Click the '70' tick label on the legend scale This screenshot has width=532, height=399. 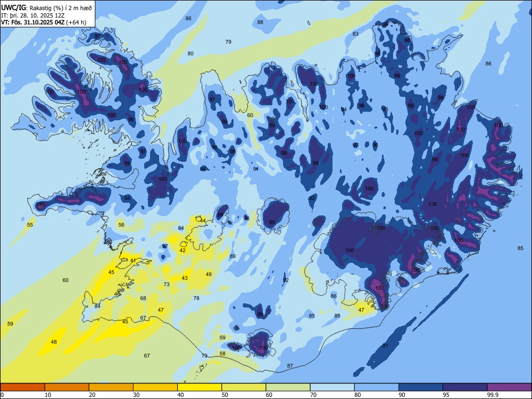313,395
